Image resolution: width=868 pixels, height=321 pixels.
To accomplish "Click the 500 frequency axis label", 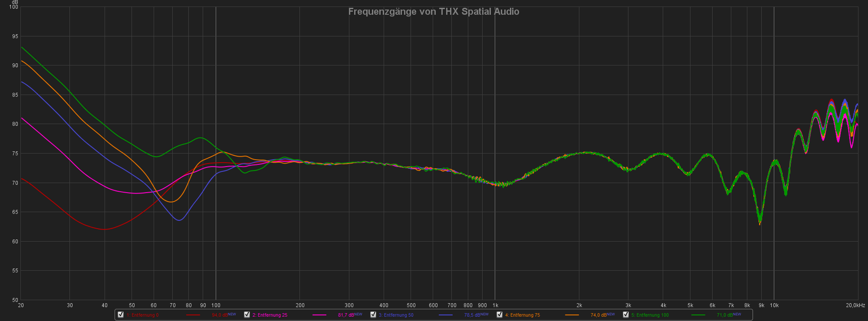I will point(411,305).
